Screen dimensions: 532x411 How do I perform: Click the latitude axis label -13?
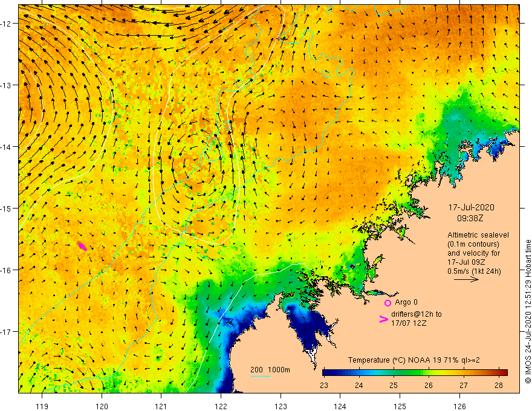coord(7,85)
